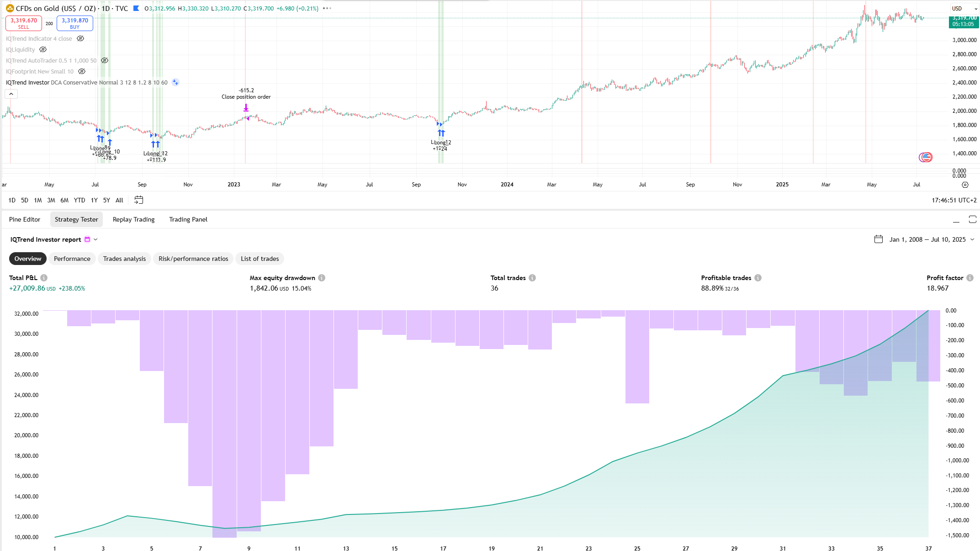980x551 pixels.
Task: Click the SELL 3,319.670 button
Action: coord(24,23)
